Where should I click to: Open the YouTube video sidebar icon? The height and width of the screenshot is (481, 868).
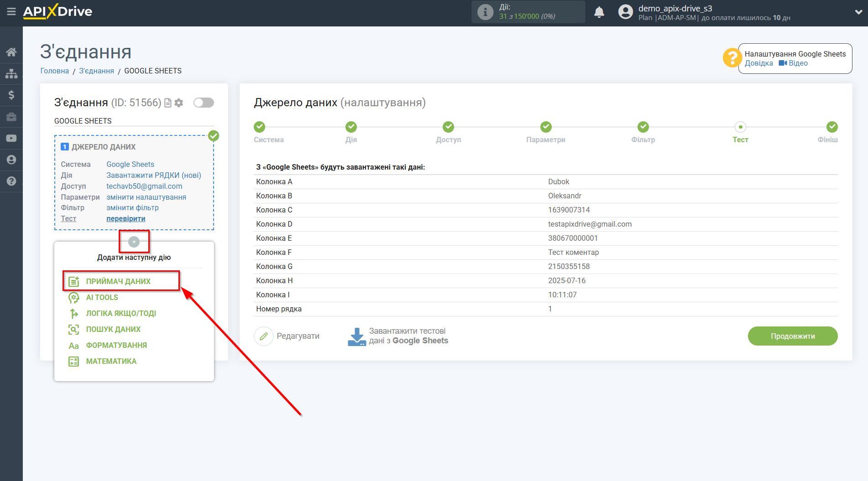pos(11,138)
